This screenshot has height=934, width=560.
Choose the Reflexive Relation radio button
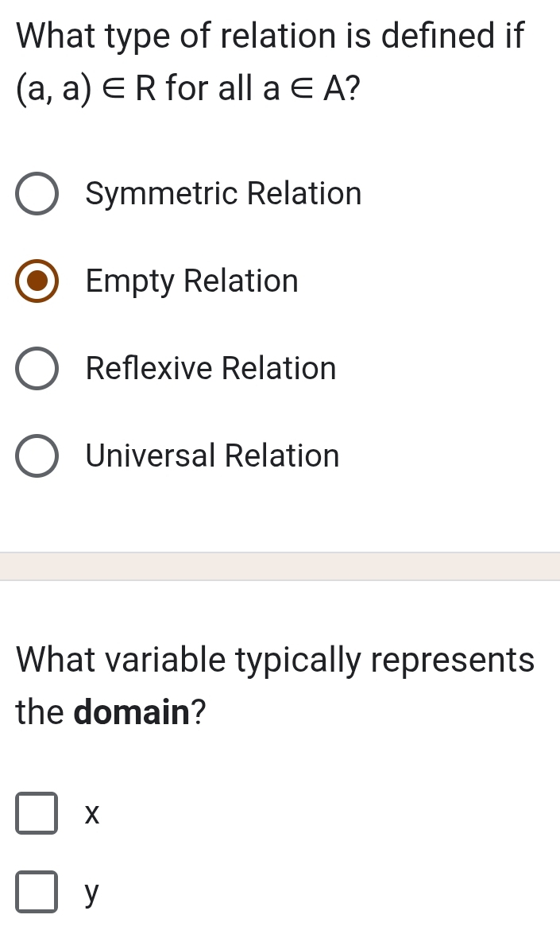[x=37, y=369]
